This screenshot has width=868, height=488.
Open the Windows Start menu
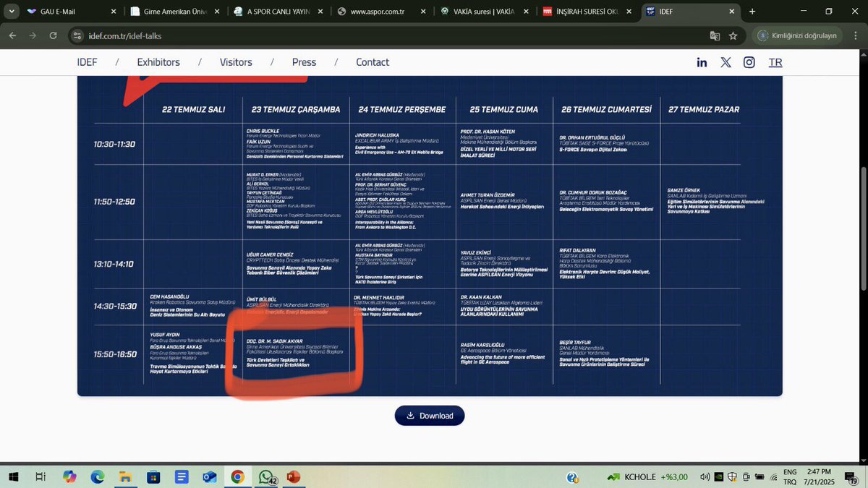click(x=14, y=477)
